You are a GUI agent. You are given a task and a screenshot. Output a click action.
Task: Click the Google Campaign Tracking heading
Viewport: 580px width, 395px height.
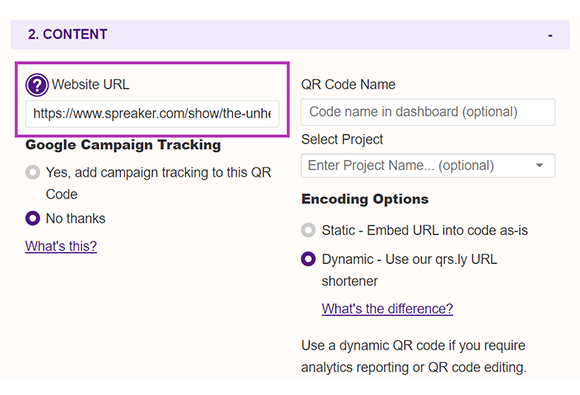[123, 145]
